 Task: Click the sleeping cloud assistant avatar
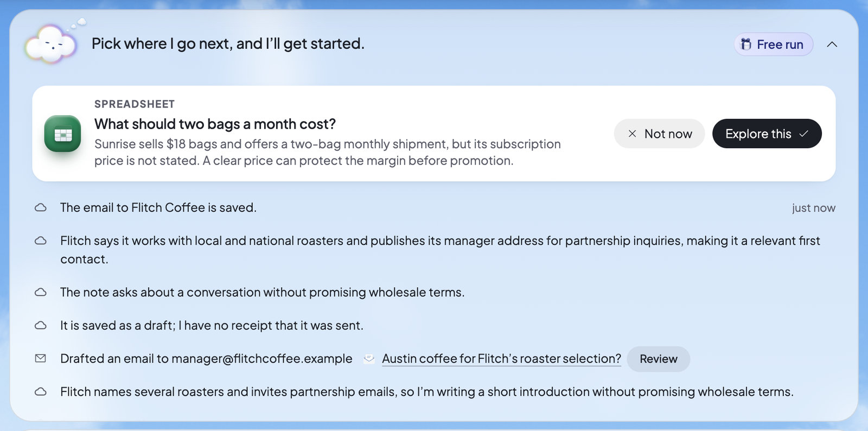tap(52, 43)
